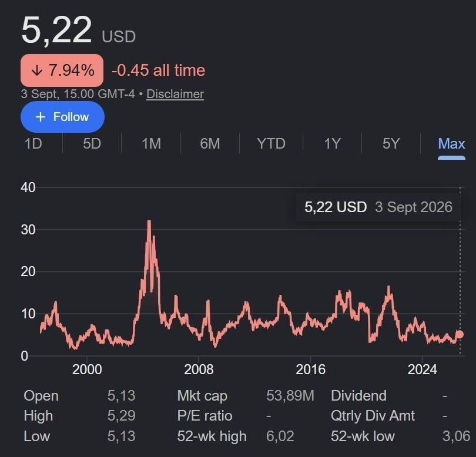Click the 5,22 USD headline price
Viewport: 476px width, 457px height.
pos(78,31)
